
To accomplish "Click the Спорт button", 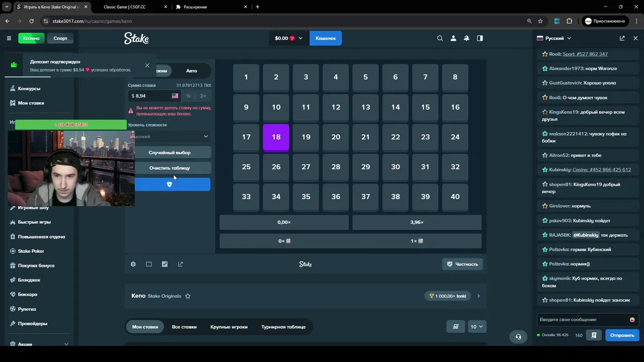I will coord(60,38).
